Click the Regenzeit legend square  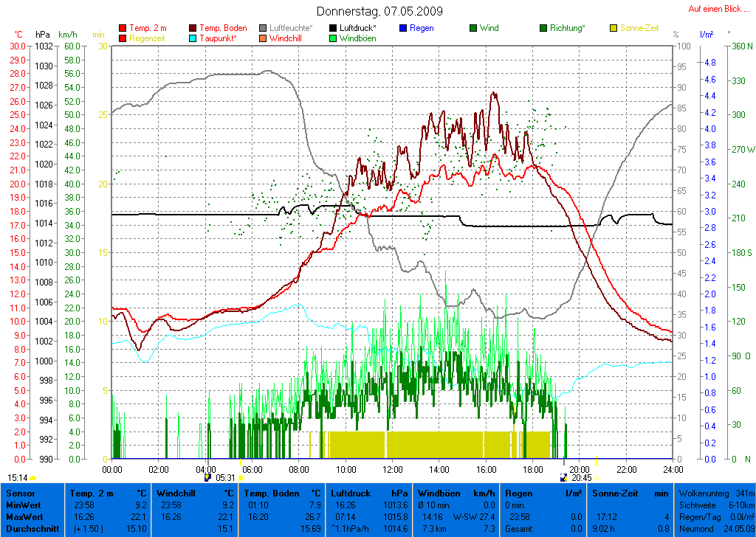(x=123, y=38)
